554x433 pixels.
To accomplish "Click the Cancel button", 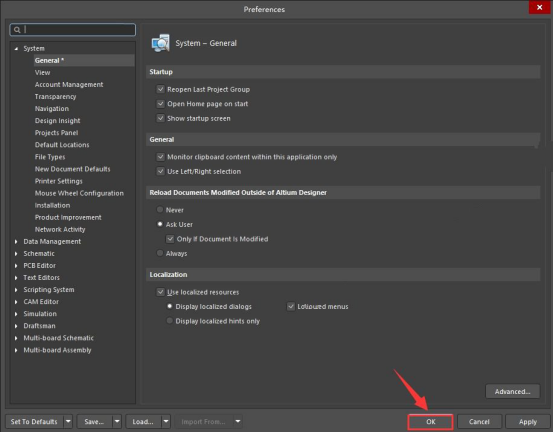I will coord(479,422).
